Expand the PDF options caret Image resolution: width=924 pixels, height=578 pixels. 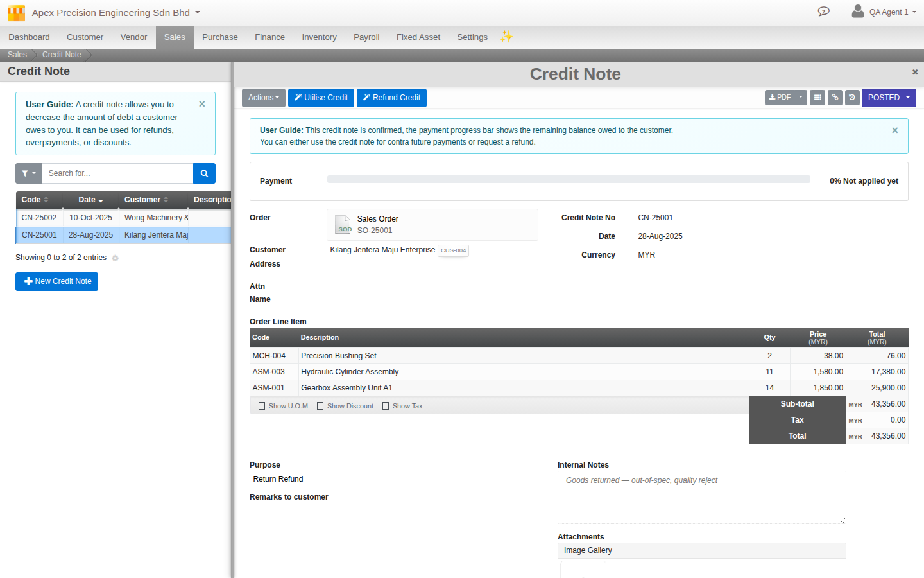click(801, 98)
